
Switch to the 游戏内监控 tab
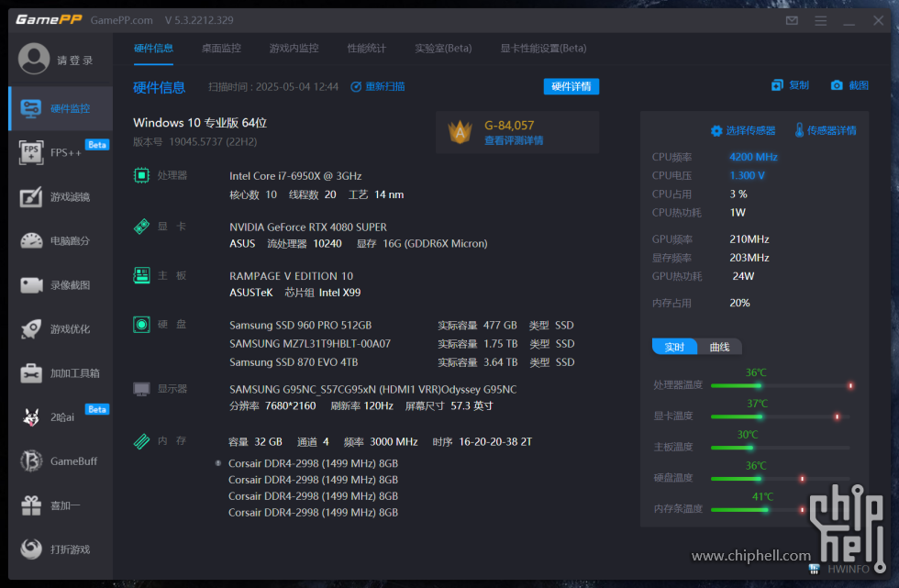point(294,48)
